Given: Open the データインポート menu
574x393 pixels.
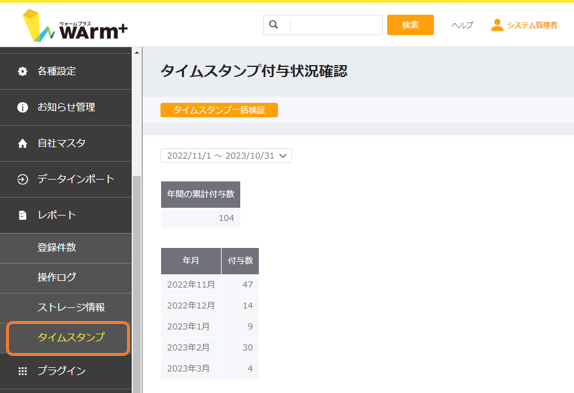Looking at the screenshot, I should click(66, 179).
